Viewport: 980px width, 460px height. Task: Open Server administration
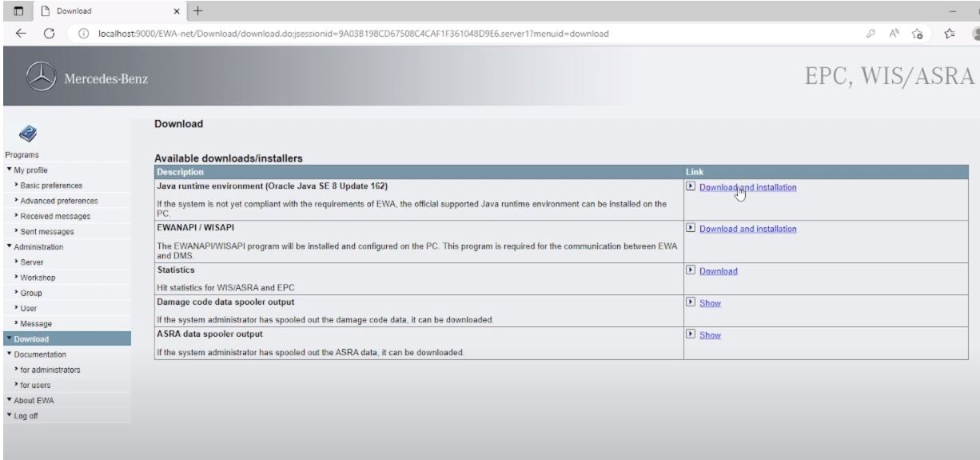point(34,262)
